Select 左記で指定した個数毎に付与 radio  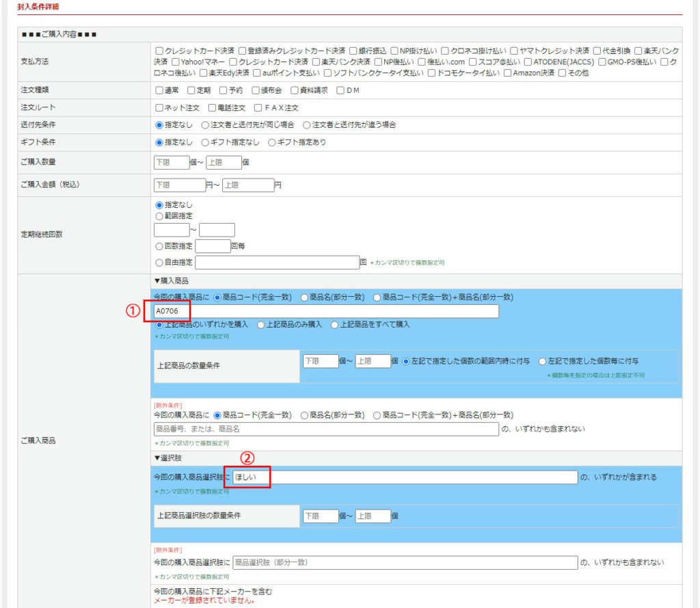542,361
